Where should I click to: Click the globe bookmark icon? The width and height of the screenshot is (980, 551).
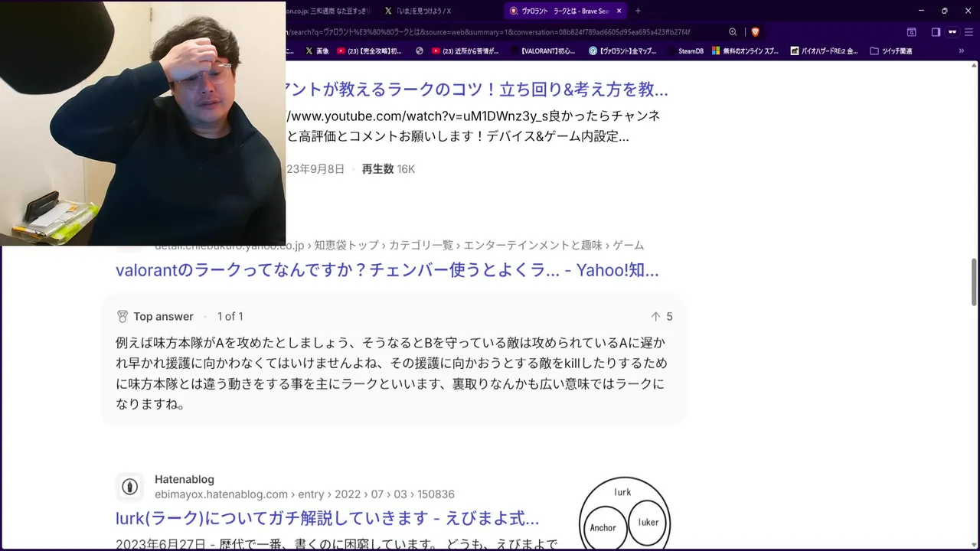(x=420, y=51)
